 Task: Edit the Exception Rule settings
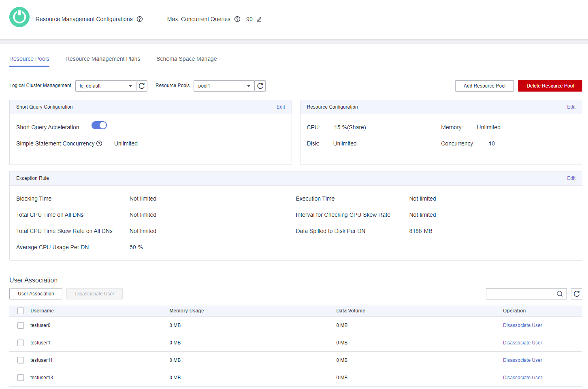[x=571, y=178]
